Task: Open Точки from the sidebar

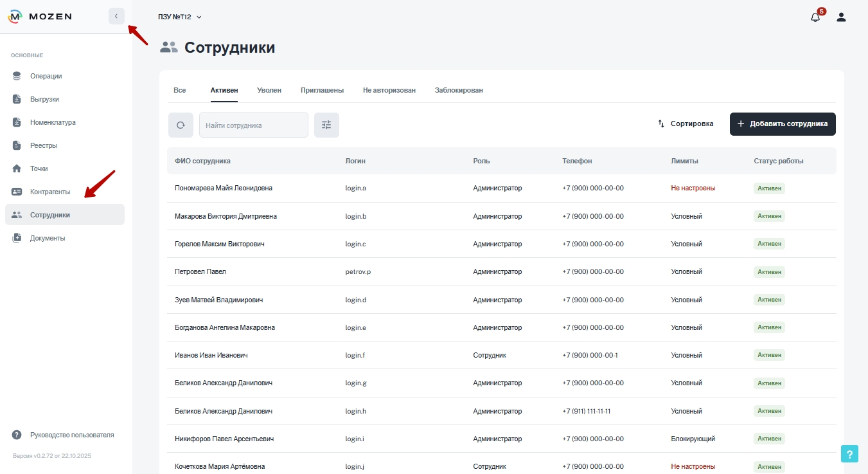Action: (x=39, y=169)
